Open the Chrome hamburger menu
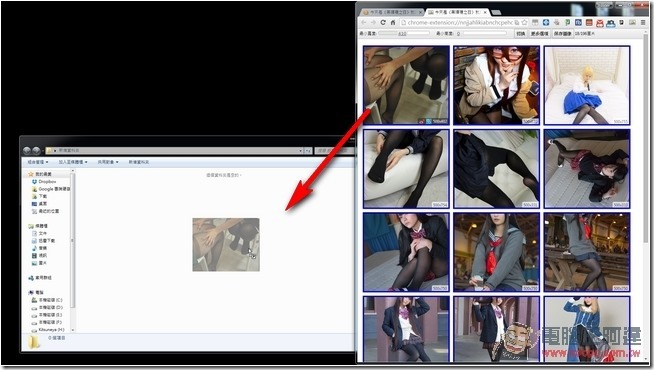This screenshot has height=370, width=654. 643,23
